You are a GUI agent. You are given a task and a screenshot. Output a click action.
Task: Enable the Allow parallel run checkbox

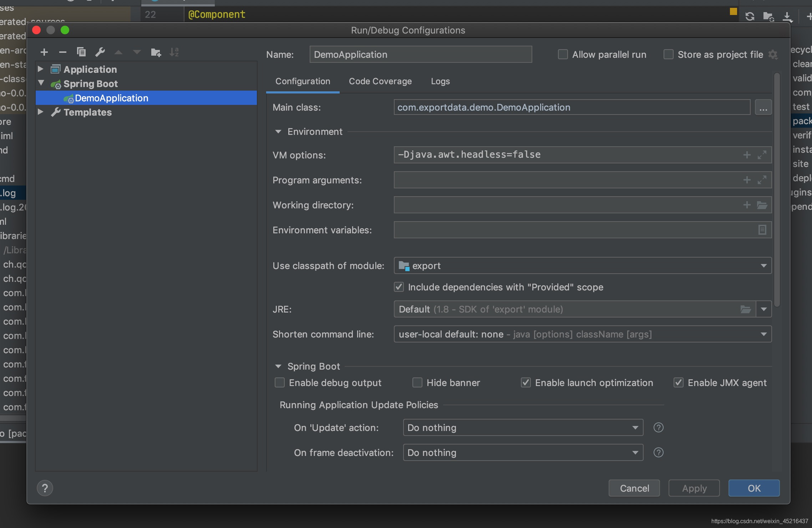[563, 55]
